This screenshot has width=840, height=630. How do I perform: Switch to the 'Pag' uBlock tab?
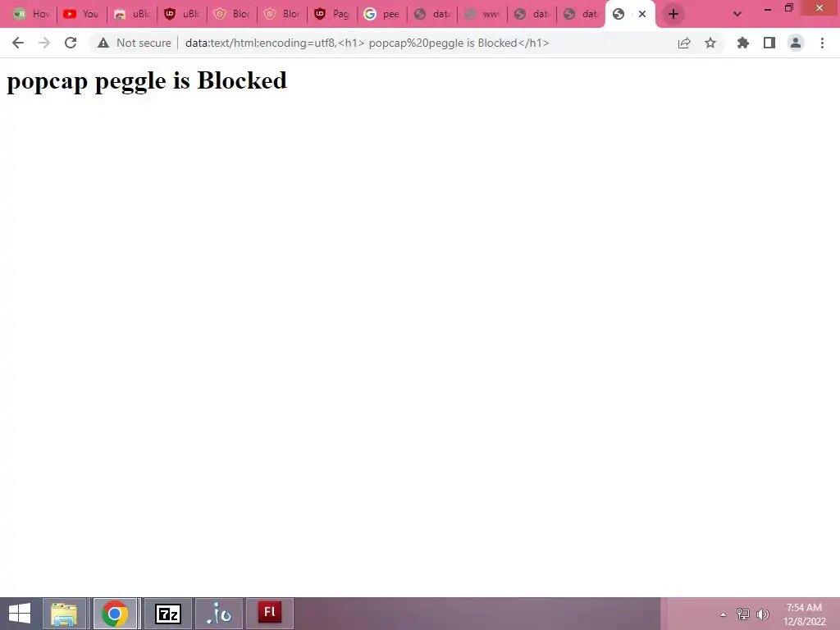point(331,14)
